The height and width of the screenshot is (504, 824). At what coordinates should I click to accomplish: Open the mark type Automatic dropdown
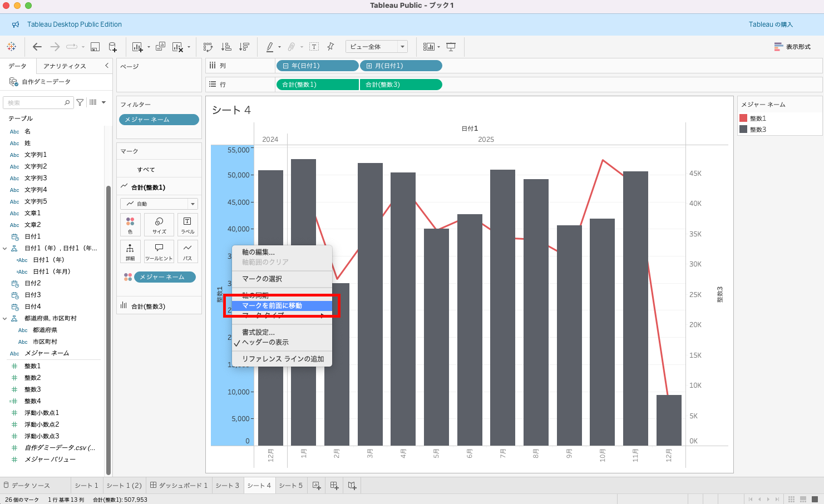159,204
